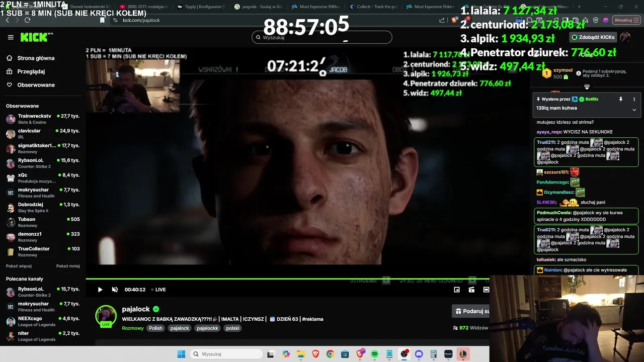The height and width of the screenshot is (362, 644).
Task: Open szymool top gifter entry
Action: point(557,73)
